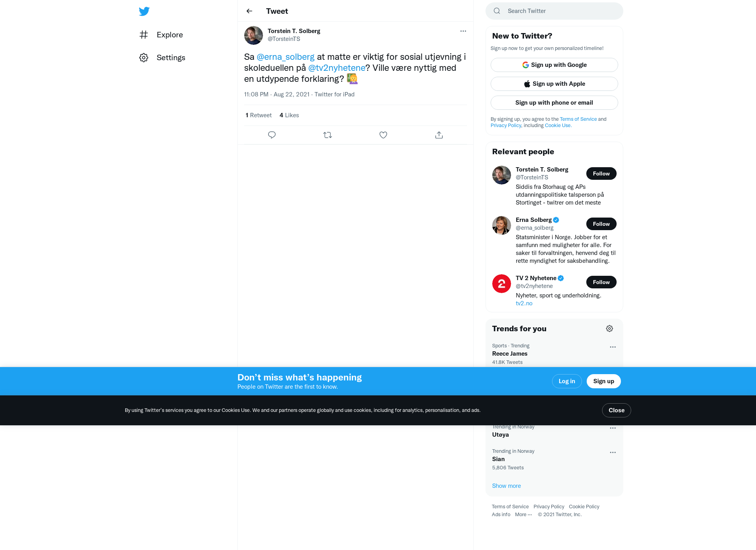The width and height of the screenshot is (756, 550).
Task: Open more options for Reece James trend
Action: coord(613,347)
